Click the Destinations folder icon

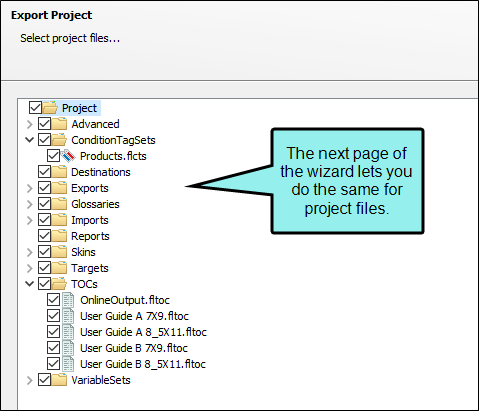click(x=59, y=172)
